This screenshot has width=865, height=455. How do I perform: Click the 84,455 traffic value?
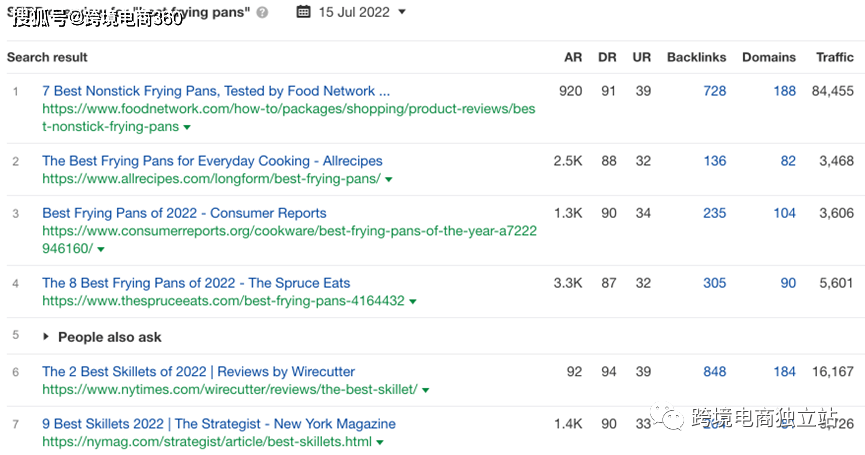pyautogui.click(x=832, y=91)
